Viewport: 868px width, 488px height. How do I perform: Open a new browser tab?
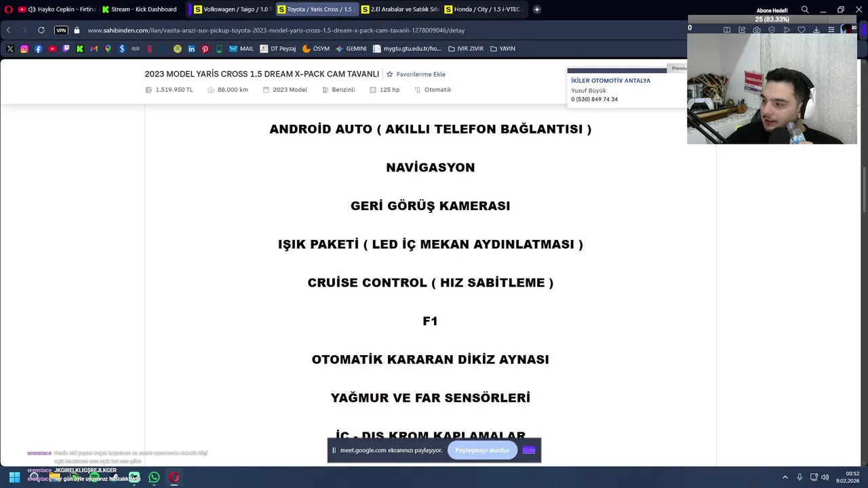tap(537, 9)
